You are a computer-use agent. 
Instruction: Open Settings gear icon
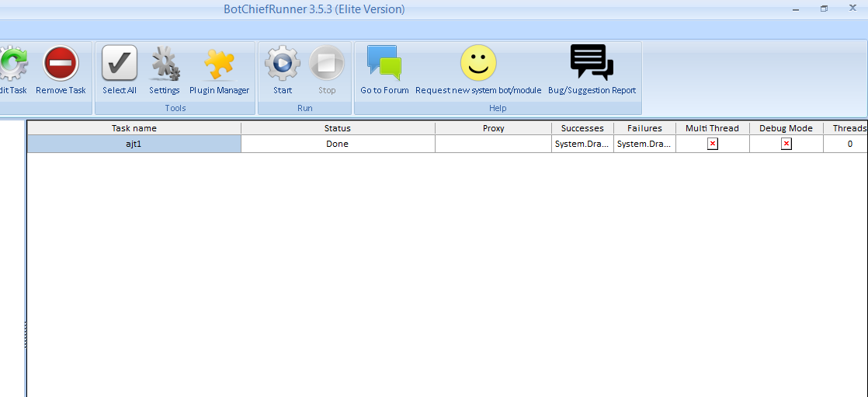tap(165, 64)
